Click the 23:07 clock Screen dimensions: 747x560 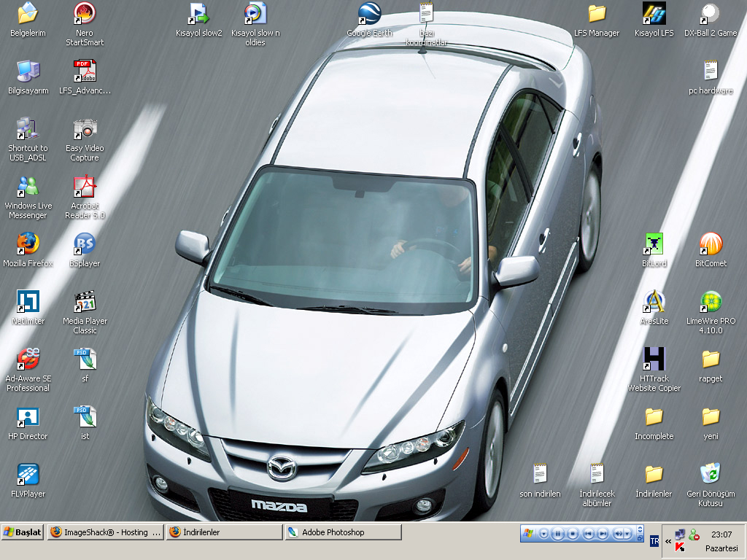[721, 534]
